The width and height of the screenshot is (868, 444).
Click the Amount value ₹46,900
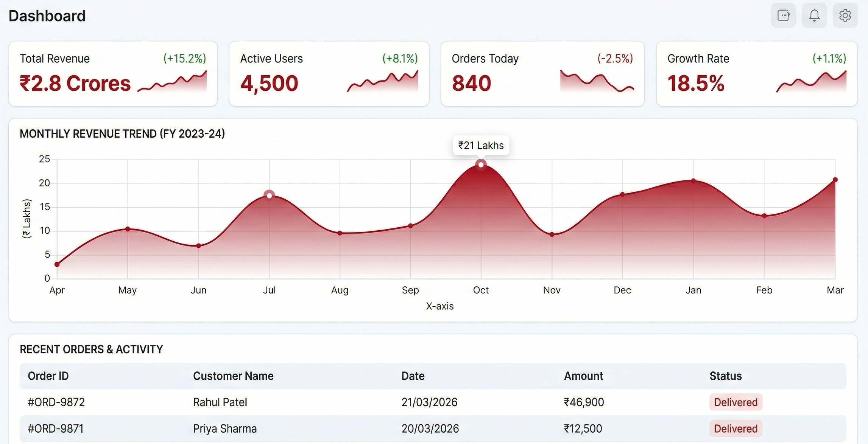(x=584, y=402)
